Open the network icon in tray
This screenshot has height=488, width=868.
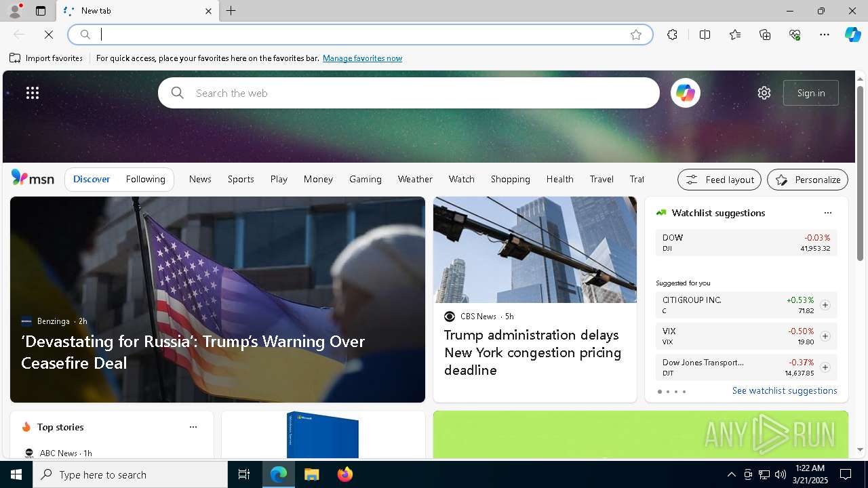tap(764, 474)
